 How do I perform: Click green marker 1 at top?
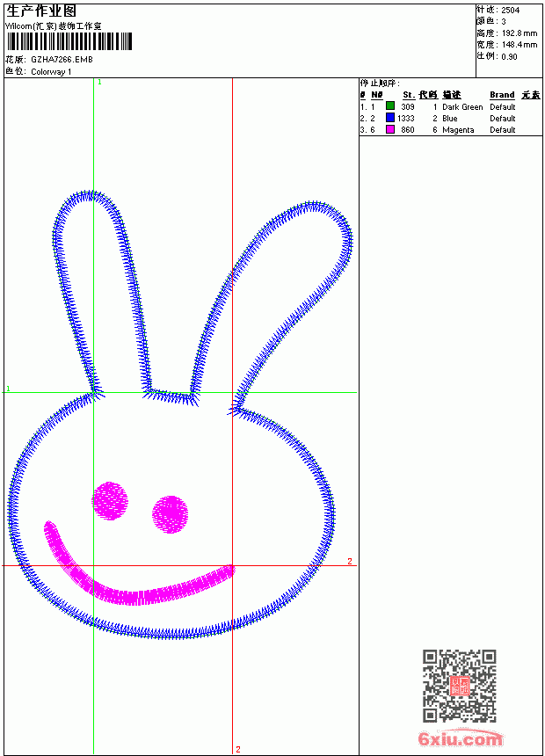coord(100,83)
